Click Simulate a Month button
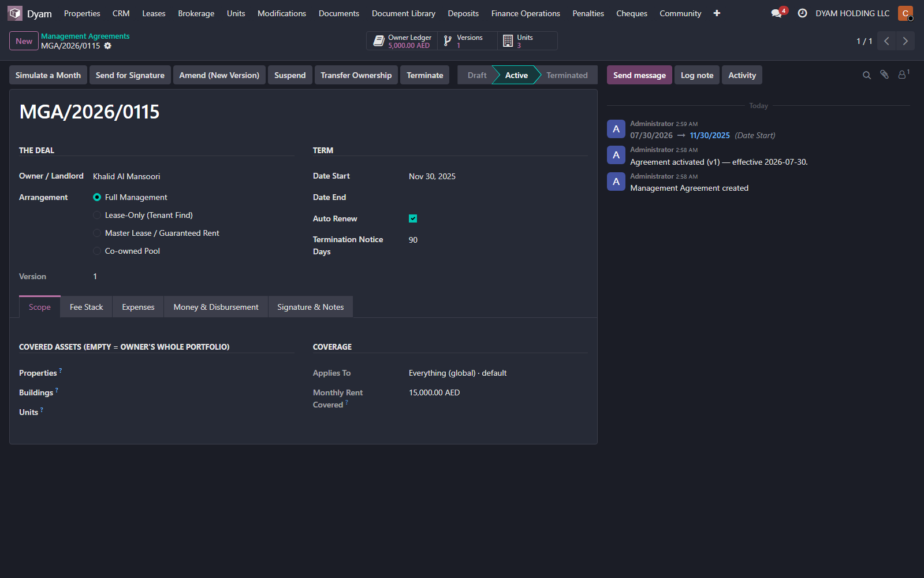This screenshot has width=924, height=578. [x=48, y=75]
